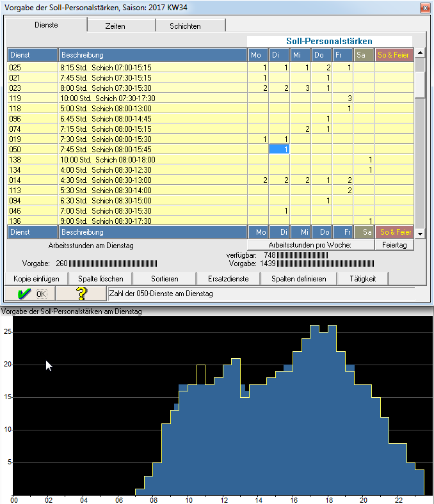Sort entries with the Sortieren button
The height and width of the screenshot is (504, 434).
[165, 279]
